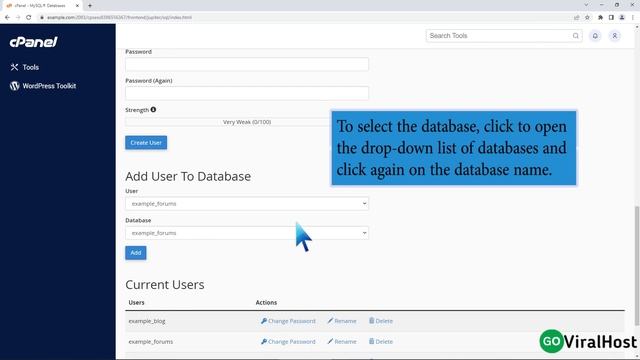Click the WordPress logo icon
The height and width of the screenshot is (360, 640).
[x=15, y=86]
